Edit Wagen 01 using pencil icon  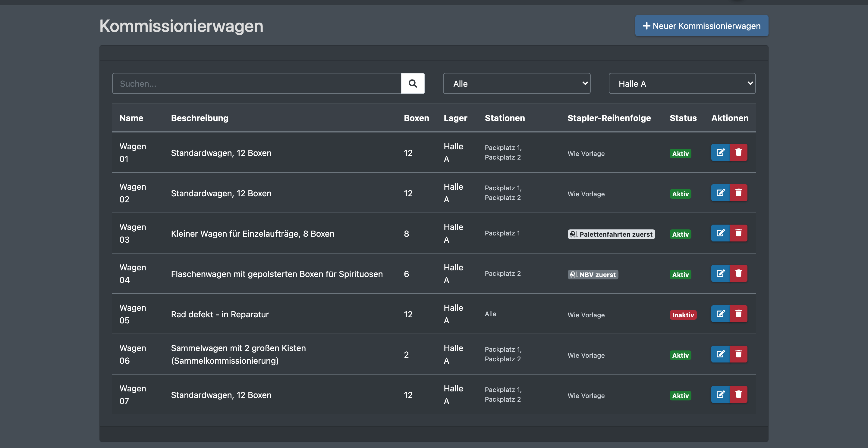pyautogui.click(x=720, y=152)
